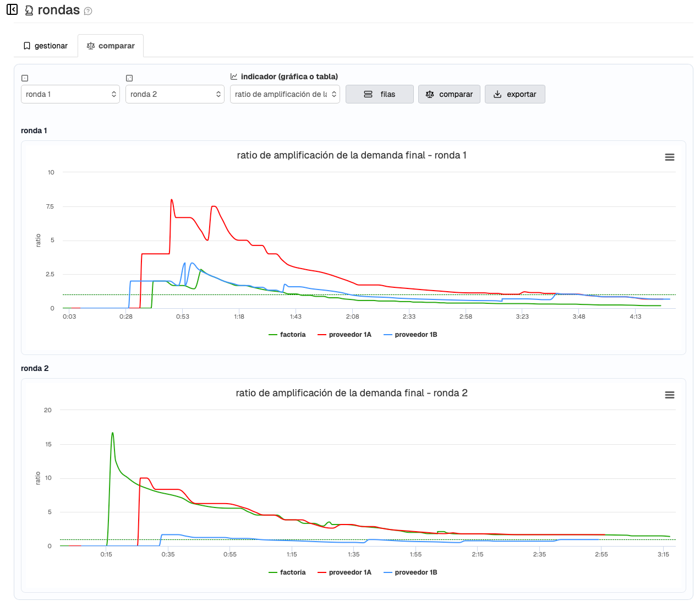Switch to the gestionar tab
This screenshot has width=700, height=606.
click(x=46, y=46)
